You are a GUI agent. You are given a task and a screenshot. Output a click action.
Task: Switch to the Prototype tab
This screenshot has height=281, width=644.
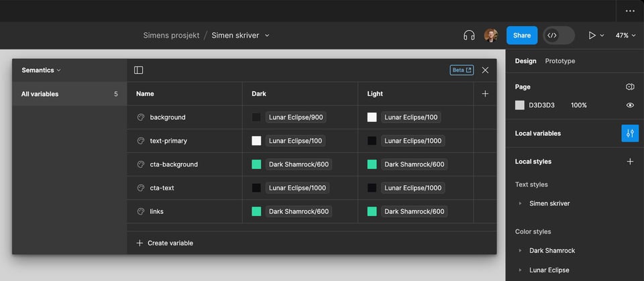(559, 61)
